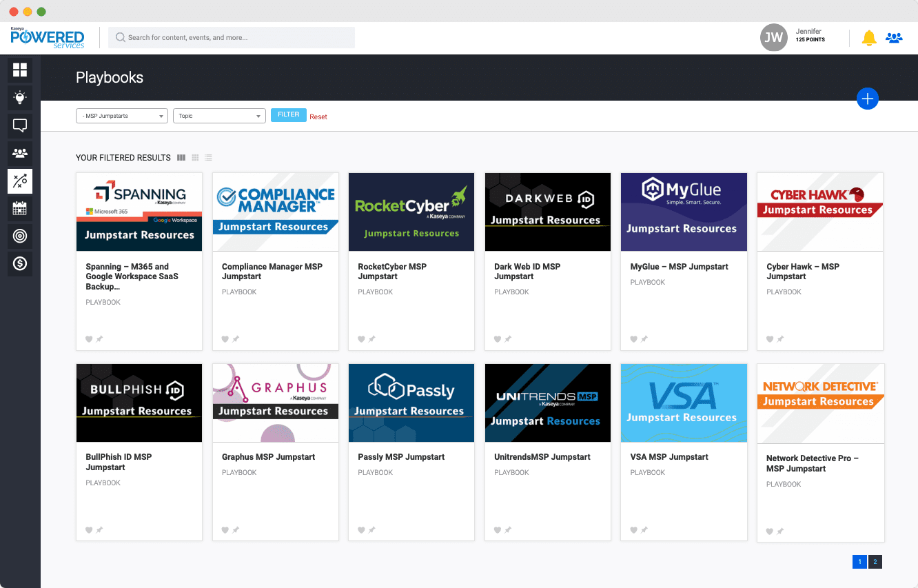Pin the Cyber Hawk MSP Jumpstart card
The image size is (918, 588).
point(780,339)
